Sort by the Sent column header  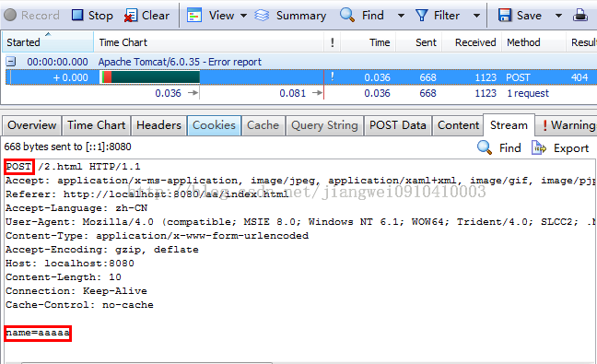click(419, 41)
